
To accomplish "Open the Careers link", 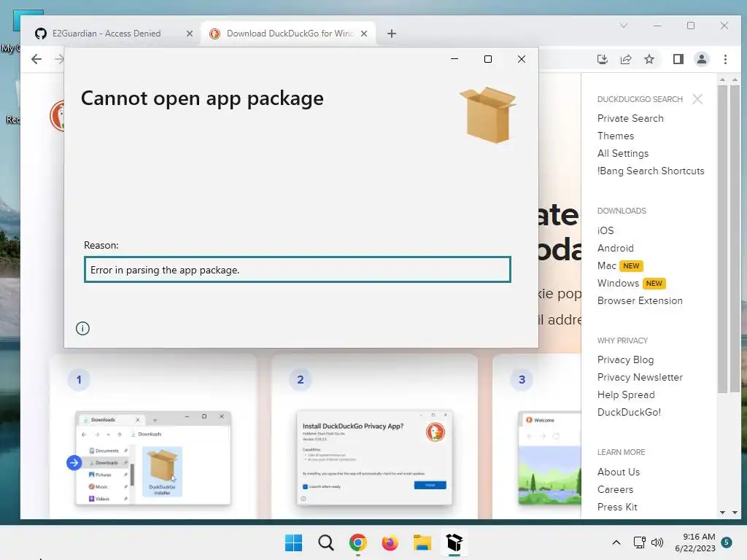I will [615, 489].
